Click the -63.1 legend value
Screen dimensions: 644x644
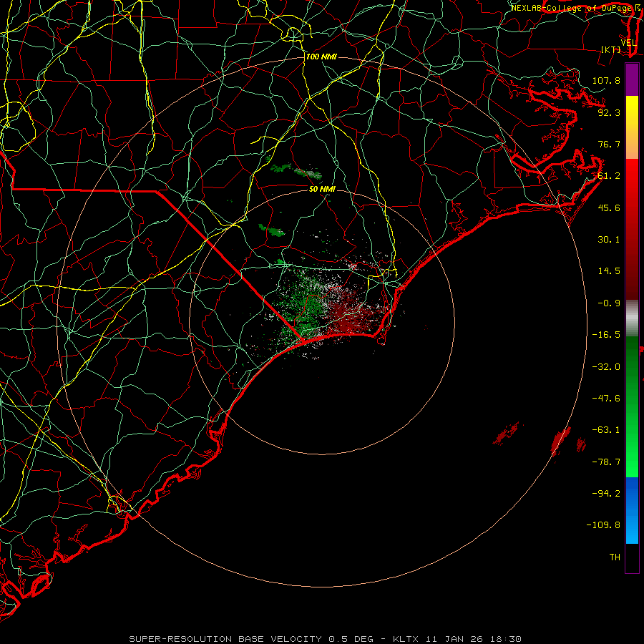point(606,430)
